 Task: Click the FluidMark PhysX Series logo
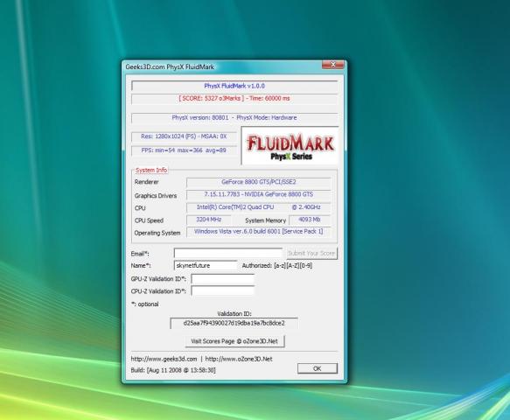[x=290, y=146]
